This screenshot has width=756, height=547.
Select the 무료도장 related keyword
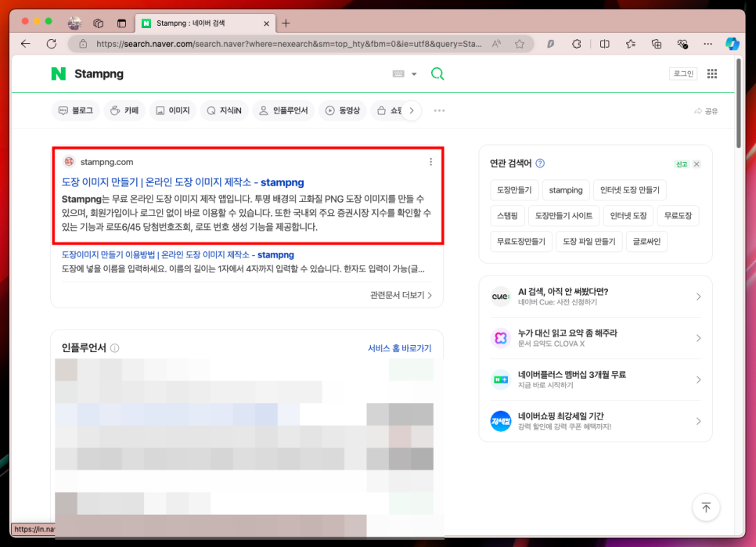pos(678,215)
